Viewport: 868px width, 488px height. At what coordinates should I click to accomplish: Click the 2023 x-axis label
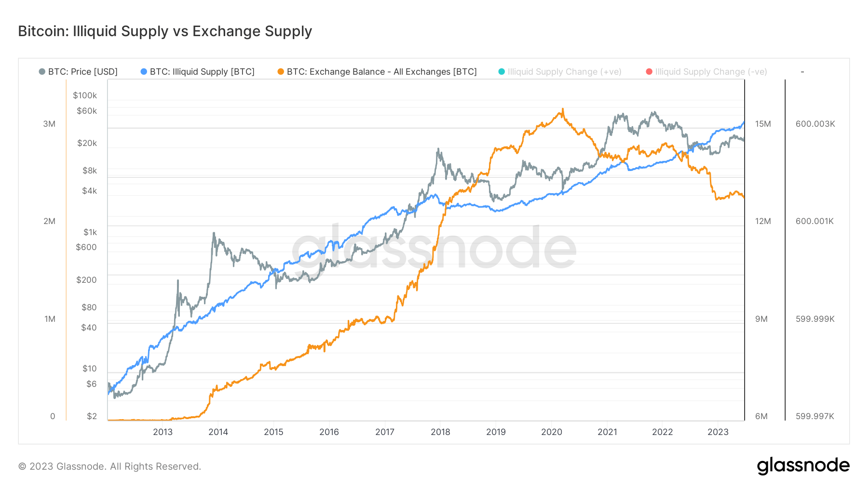pos(718,432)
